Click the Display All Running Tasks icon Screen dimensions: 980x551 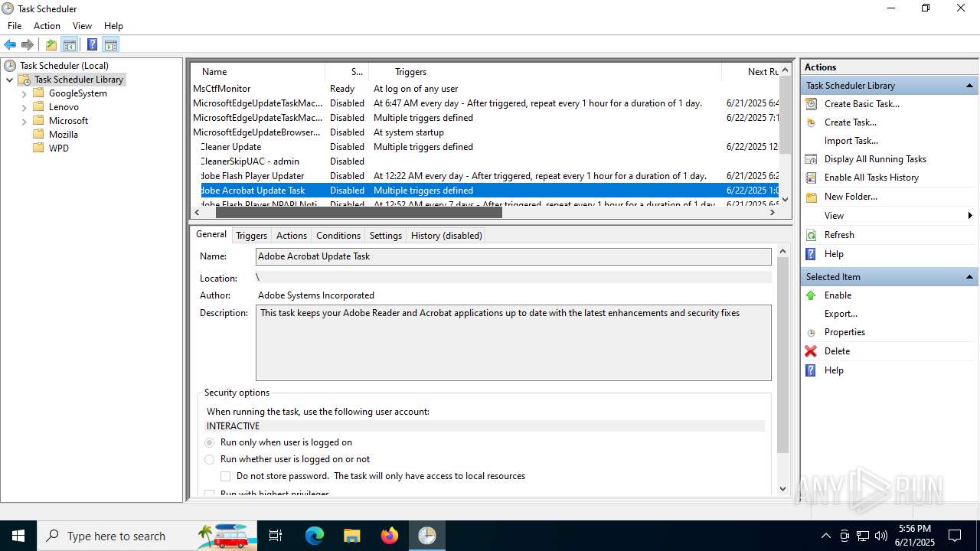(812, 159)
